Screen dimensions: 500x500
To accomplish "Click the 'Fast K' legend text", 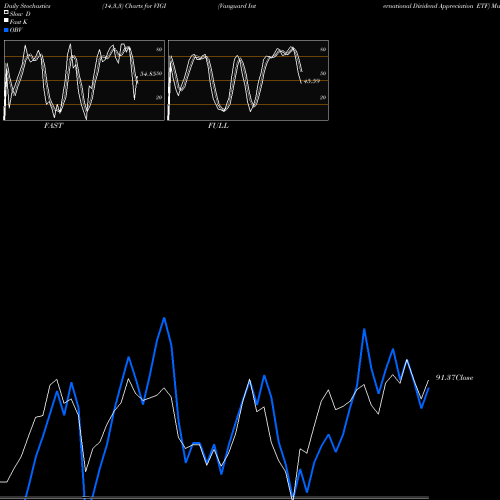I will click(18, 22).
